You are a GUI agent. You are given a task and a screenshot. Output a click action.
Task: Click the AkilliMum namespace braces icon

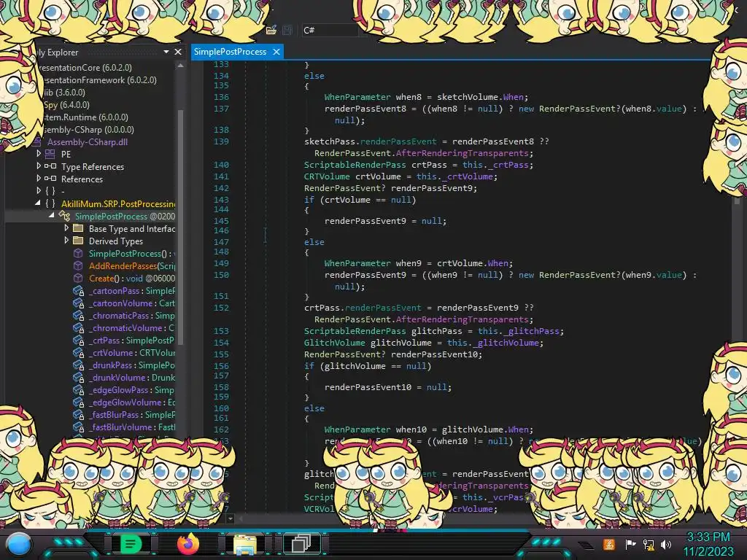(x=50, y=203)
